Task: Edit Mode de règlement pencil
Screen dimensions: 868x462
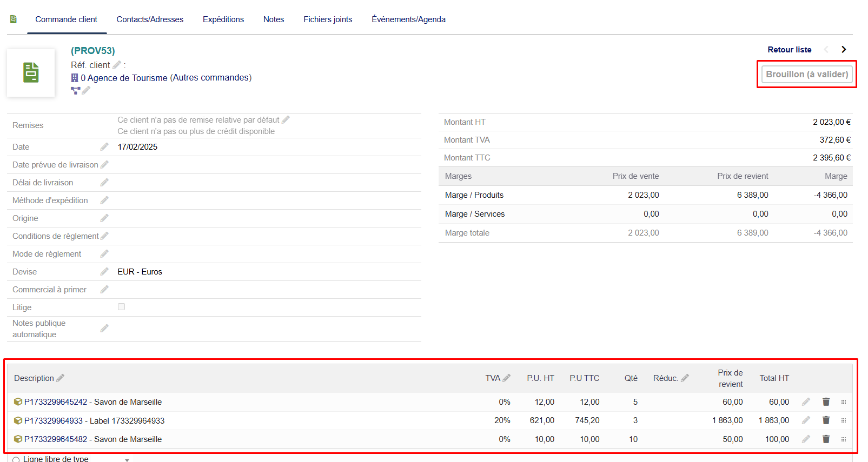Action: click(104, 254)
